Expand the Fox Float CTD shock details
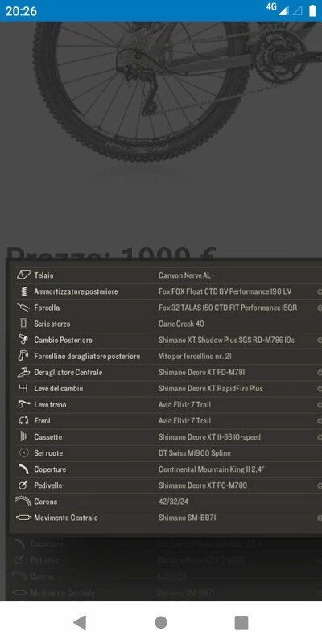 319,291
